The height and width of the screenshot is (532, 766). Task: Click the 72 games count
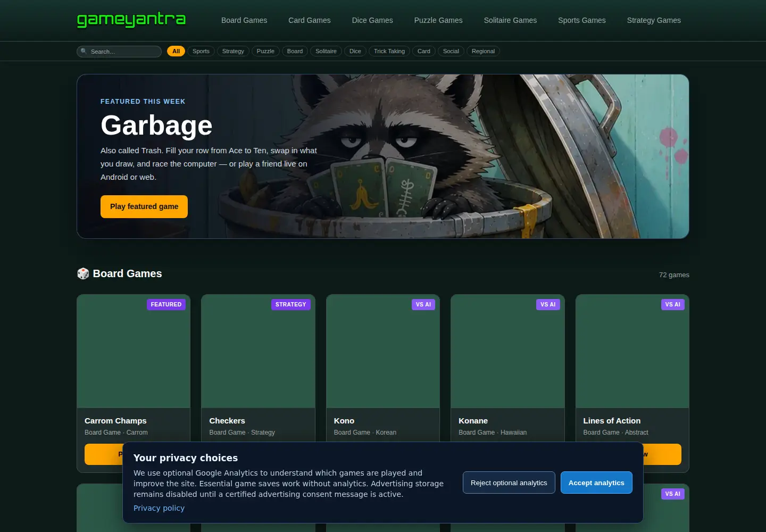tap(674, 275)
